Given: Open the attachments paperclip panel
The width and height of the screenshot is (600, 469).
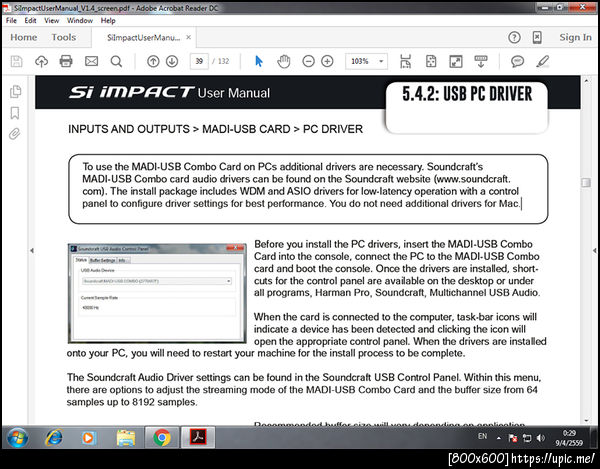Looking at the screenshot, I should click(15, 134).
